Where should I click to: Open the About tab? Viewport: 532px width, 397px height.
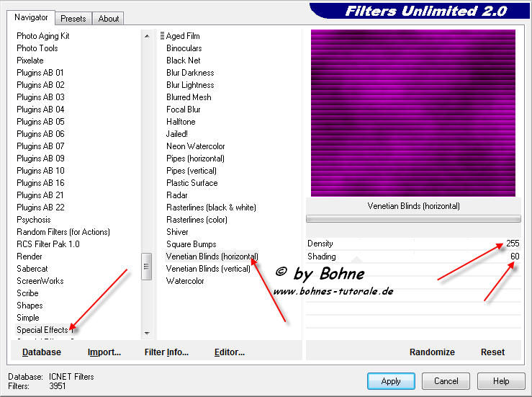tap(109, 19)
